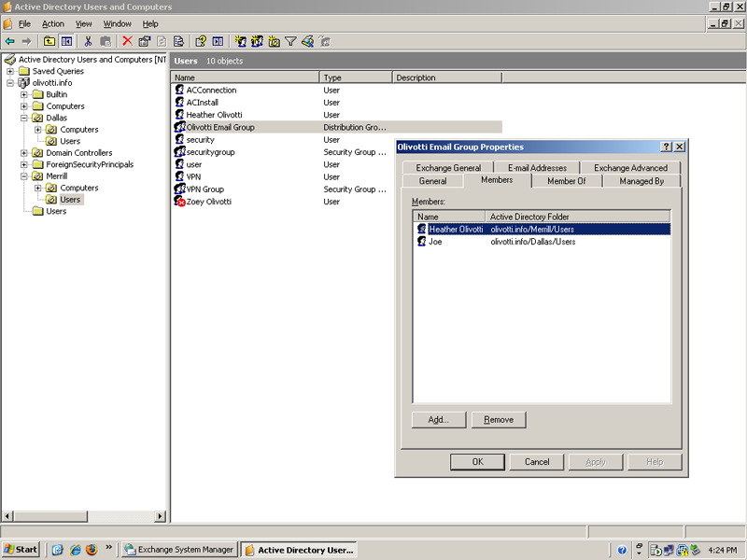
Task: Open the Window menu
Action: [118, 24]
